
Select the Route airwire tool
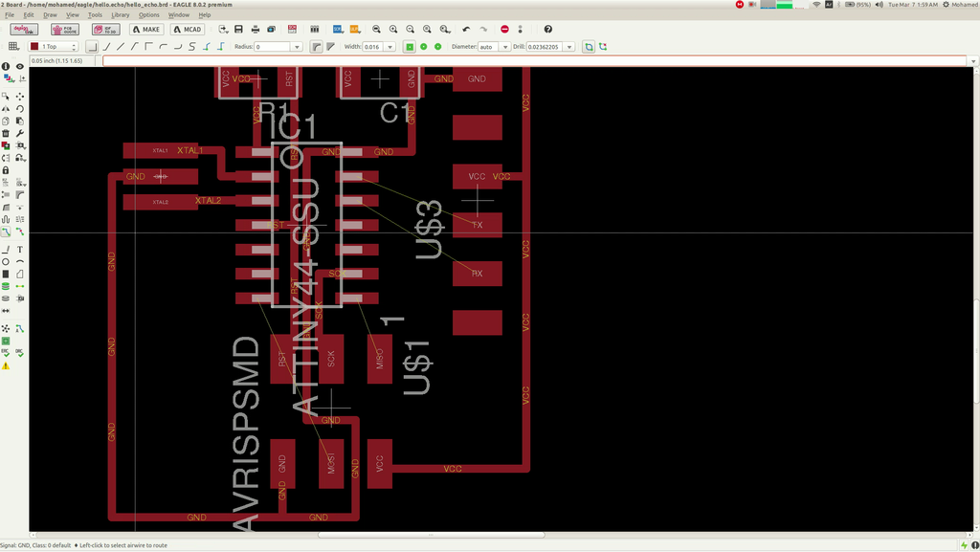pyautogui.click(x=6, y=232)
